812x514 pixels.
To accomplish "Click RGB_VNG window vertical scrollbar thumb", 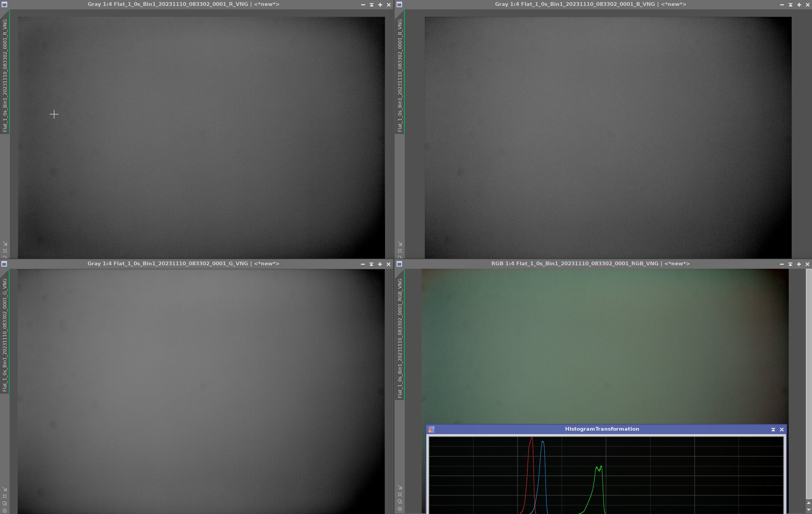I will click(809, 384).
